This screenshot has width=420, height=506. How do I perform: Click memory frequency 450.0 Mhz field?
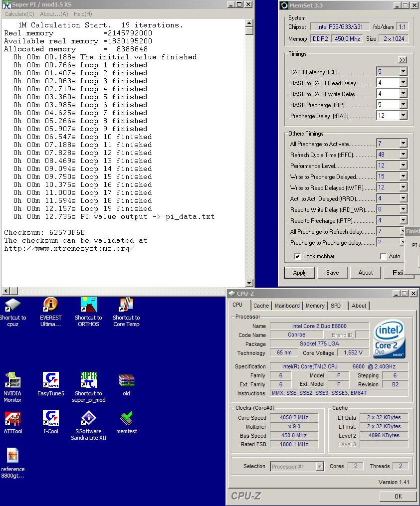[x=347, y=39]
